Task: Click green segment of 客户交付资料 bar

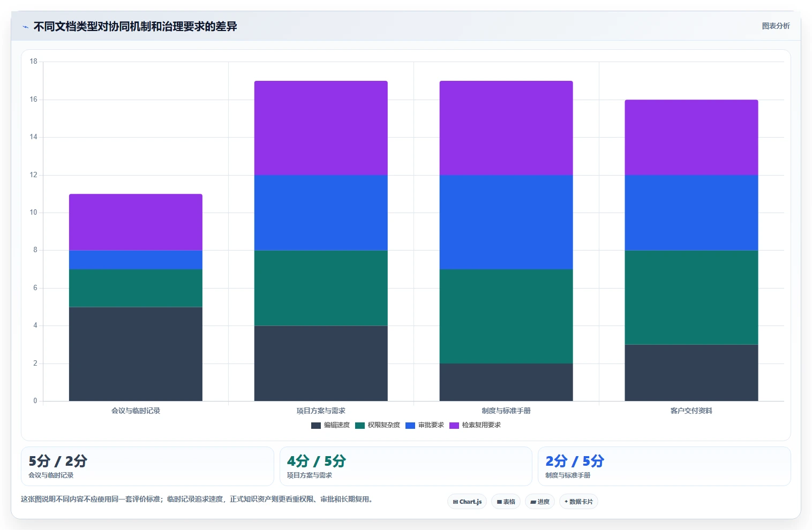Action: pos(691,297)
